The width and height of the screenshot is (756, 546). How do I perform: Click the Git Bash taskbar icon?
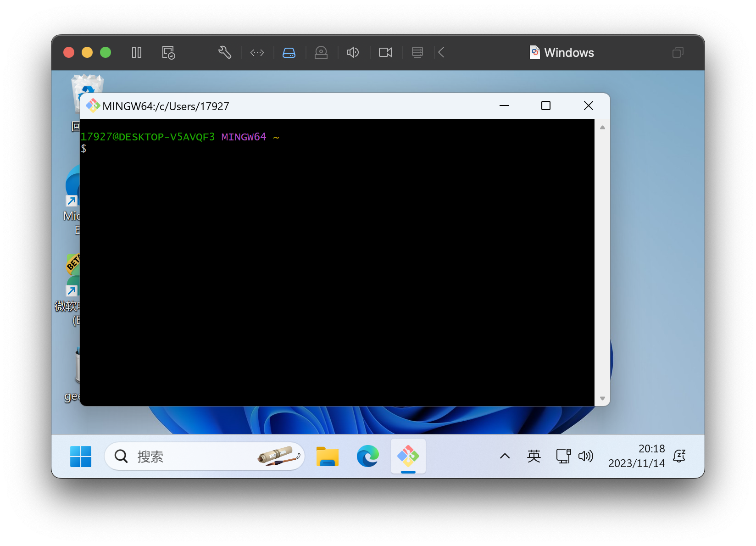click(408, 456)
